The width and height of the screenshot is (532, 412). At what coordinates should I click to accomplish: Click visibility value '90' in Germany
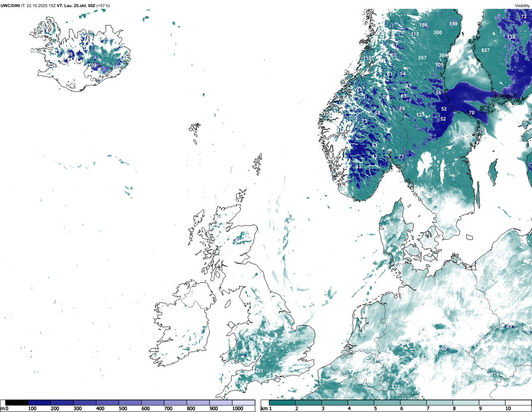(x=444, y=348)
